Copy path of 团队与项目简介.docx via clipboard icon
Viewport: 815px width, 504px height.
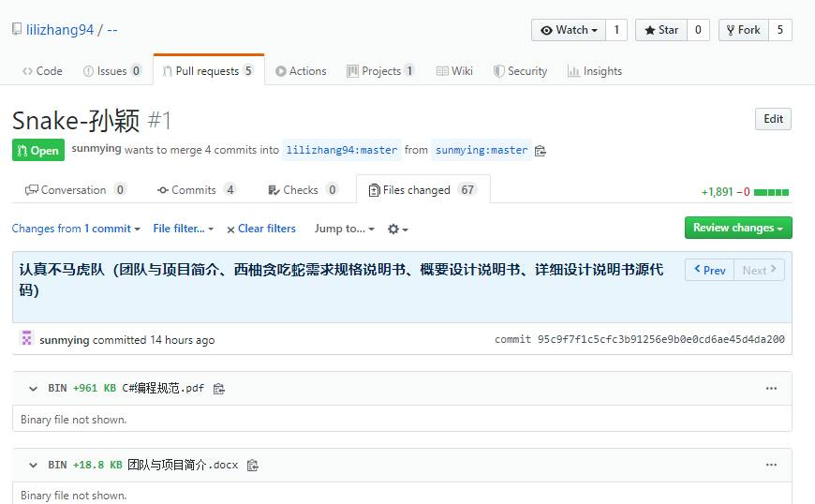click(253, 465)
